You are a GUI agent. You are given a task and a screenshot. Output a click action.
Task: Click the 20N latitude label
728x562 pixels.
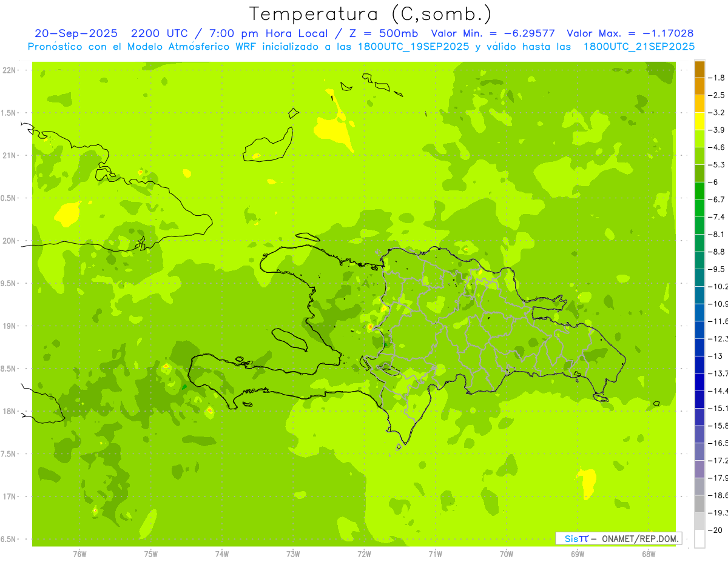tap(8, 241)
